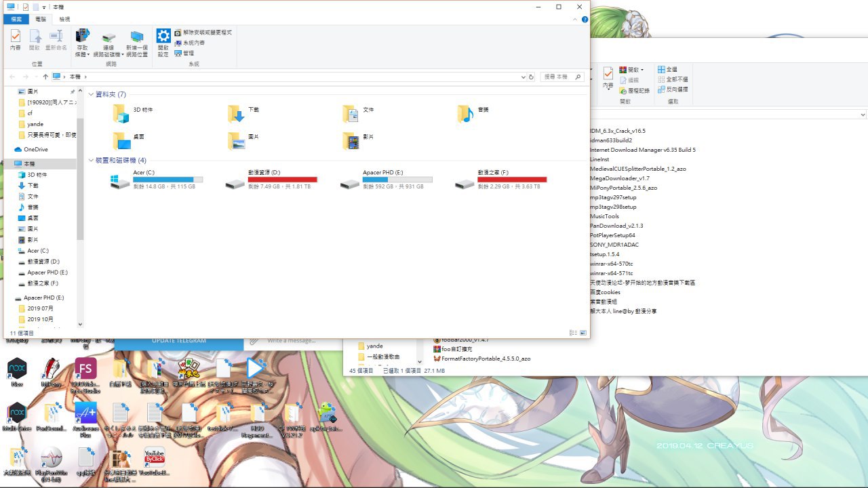Select the Acer (C:) drive in main pane
The width and height of the screenshot is (868, 488).
(x=157, y=180)
